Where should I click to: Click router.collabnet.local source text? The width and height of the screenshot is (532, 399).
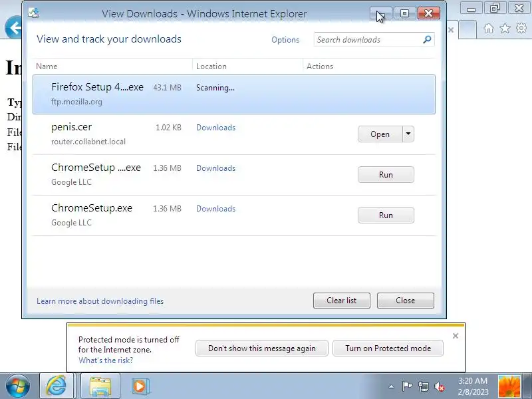pos(88,142)
